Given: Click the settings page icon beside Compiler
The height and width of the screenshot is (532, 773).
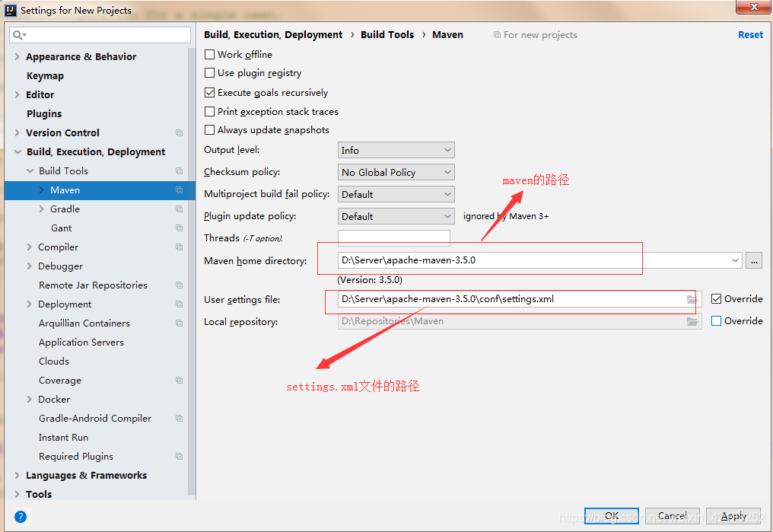Looking at the screenshot, I should pyautogui.click(x=178, y=247).
